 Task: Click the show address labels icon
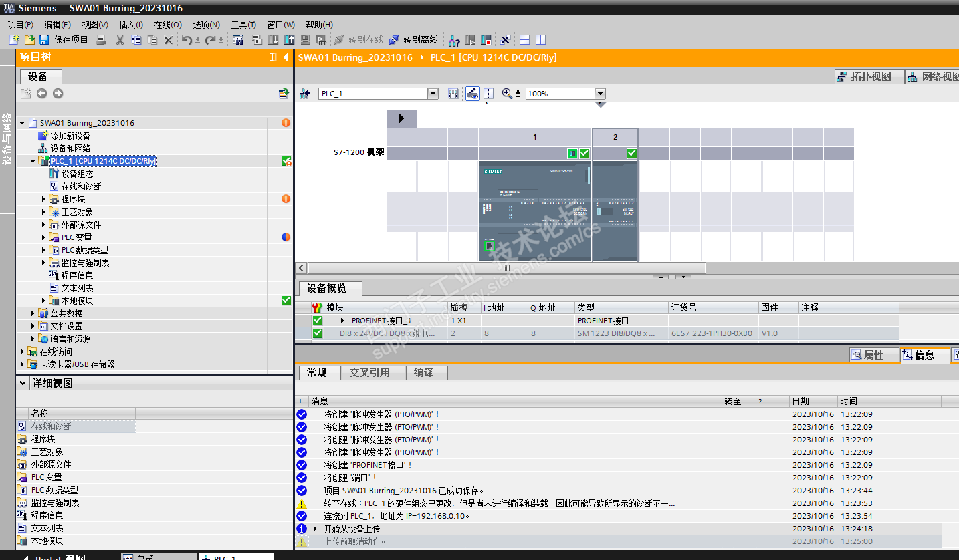(x=453, y=94)
